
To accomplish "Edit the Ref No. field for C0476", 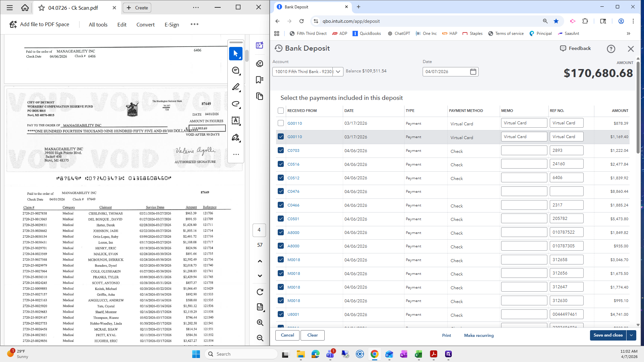I will click(x=567, y=191).
